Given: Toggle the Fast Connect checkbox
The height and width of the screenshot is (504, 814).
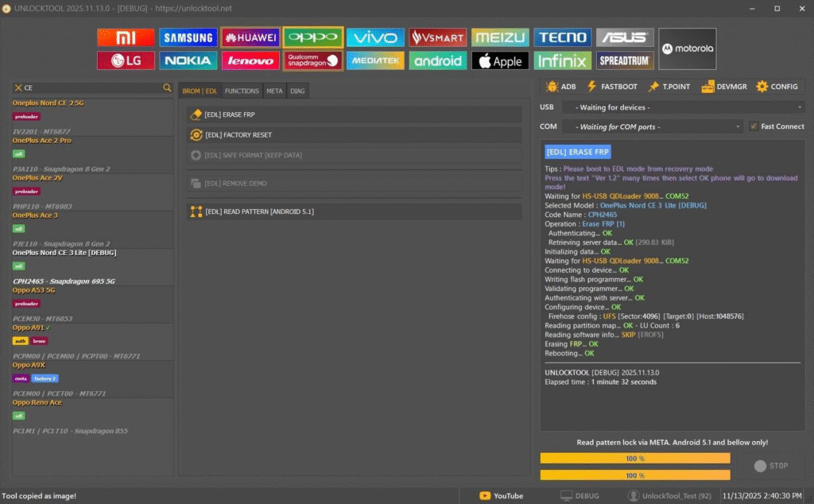Looking at the screenshot, I should pyautogui.click(x=754, y=126).
